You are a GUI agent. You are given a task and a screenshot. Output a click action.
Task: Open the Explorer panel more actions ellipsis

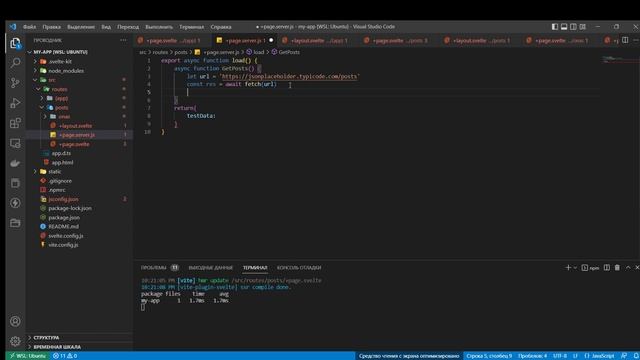coord(123,40)
